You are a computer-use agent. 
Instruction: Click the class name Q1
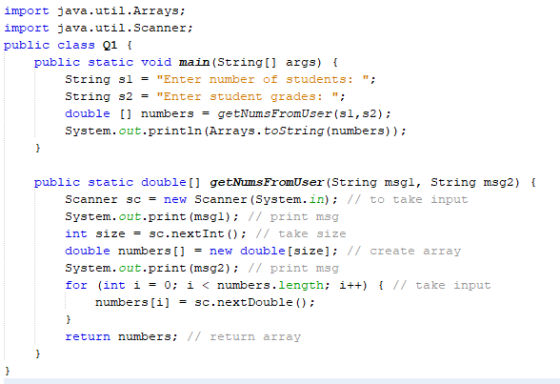tap(110, 45)
